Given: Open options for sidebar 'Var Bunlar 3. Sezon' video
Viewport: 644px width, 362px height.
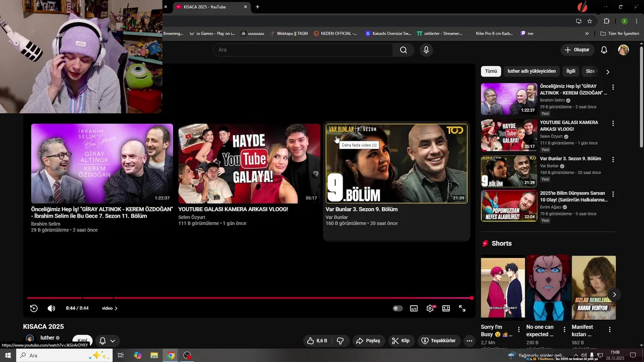Looking at the screenshot, I should click(x=613, y=159).
